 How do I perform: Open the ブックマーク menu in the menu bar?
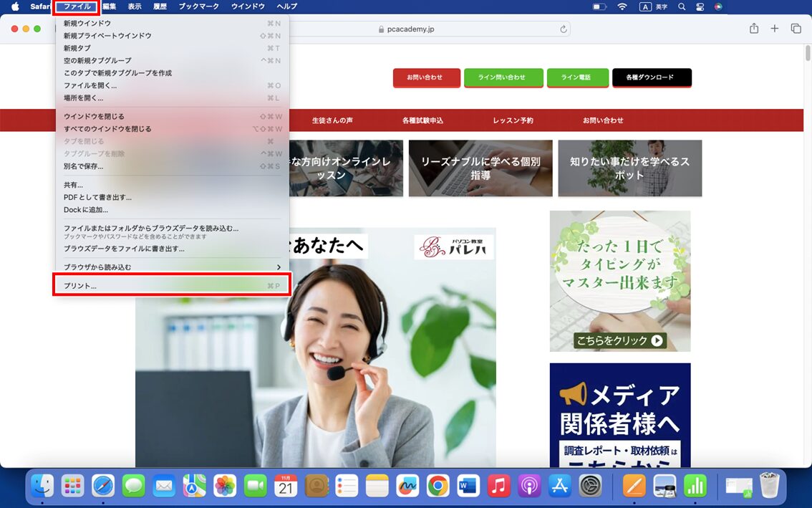tap(198, 6)
